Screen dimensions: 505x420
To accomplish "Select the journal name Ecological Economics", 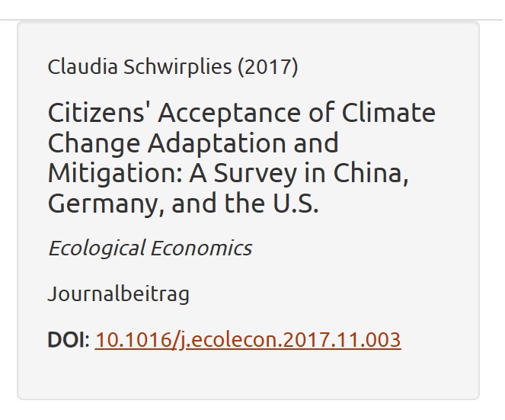I will coord(150,248).
